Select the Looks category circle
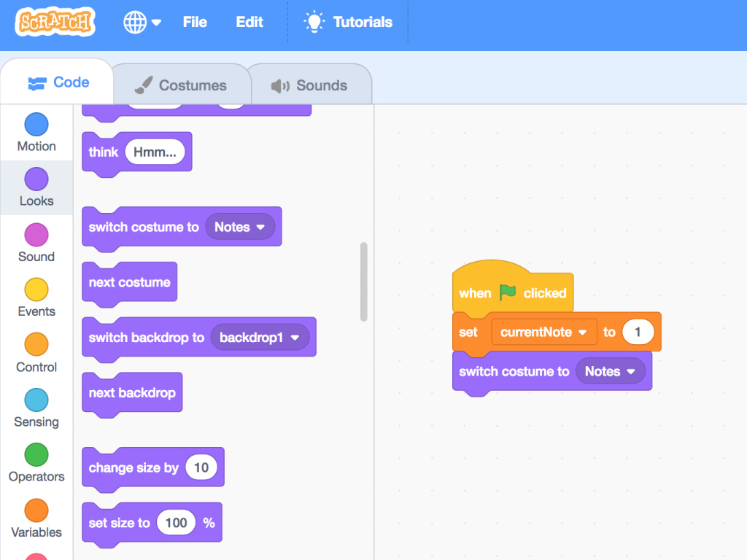The height and width of the screenshot is (560, 747). [x=36, y=179]
